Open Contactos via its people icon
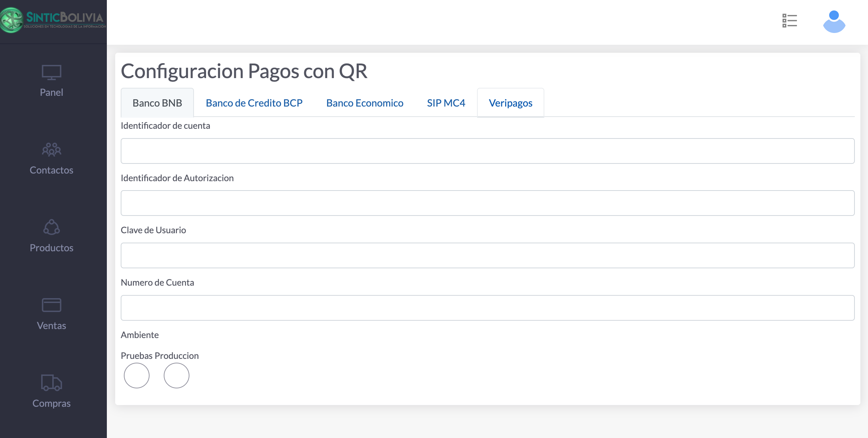The height and width of the screenshot is (438, 868). click(51, 150)
